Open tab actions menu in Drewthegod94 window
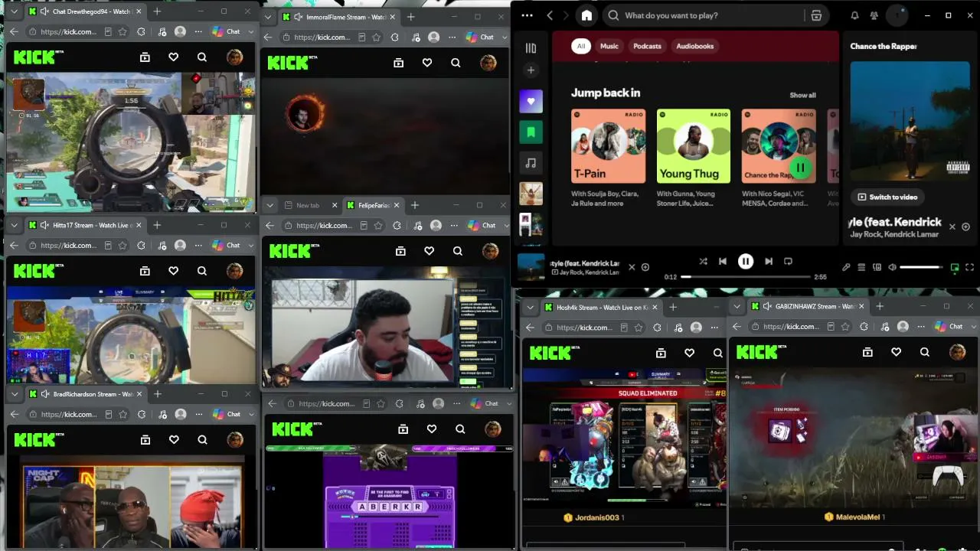Image resolution: width=980 pixels, height=551 pixels. 14,11
